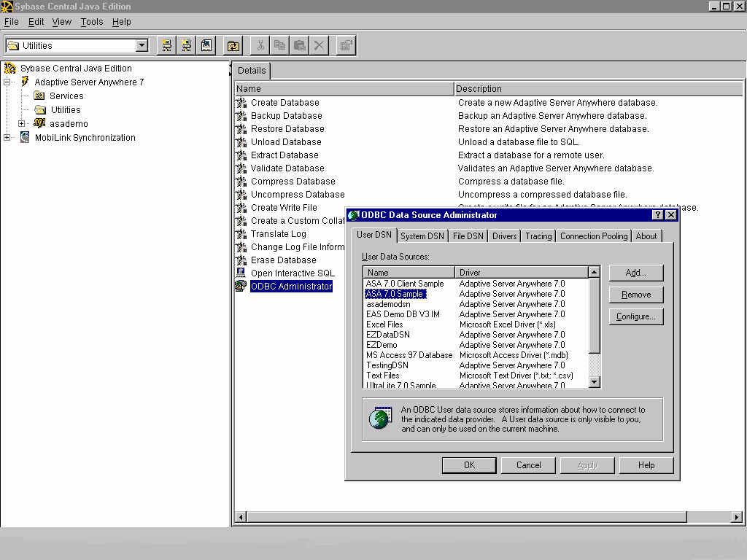Click the refresh folder toolbar icon
The height and width of the screenshot is (560, 747).
coord(233,46)
